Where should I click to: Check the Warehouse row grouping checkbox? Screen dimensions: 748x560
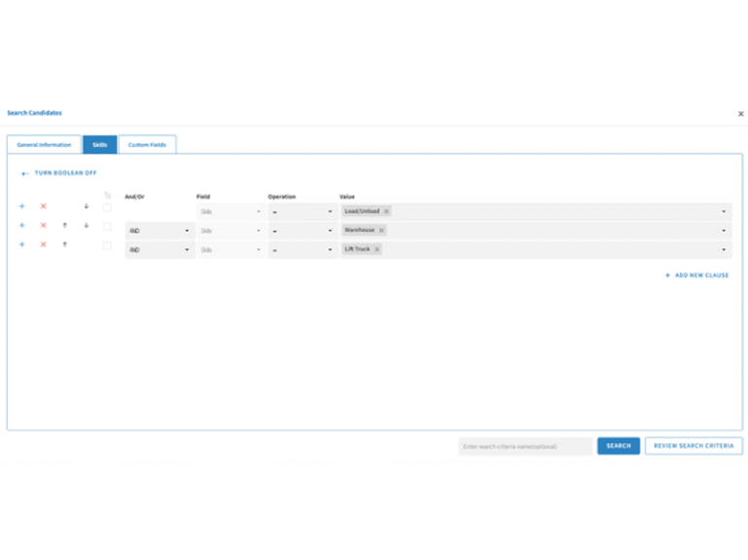coord(107,227)
